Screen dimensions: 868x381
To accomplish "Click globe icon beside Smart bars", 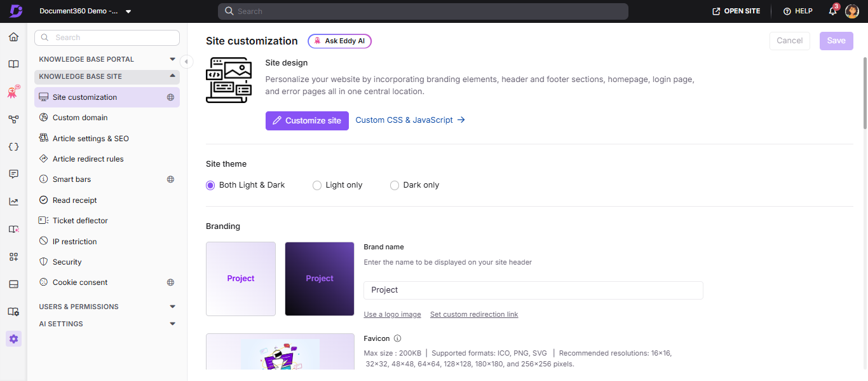I will pyautogui.click(x=170, y=179).
